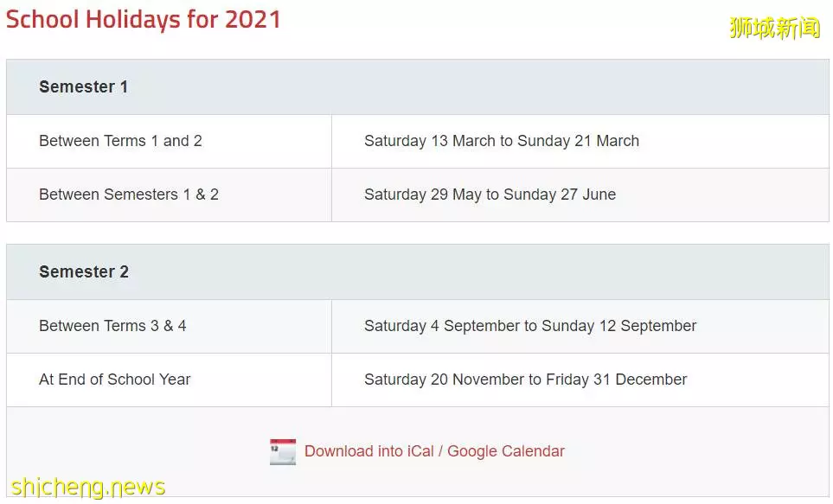Click the School Holidays for 2021 heading
Viewport: 833px width, 504px height.
143,20
